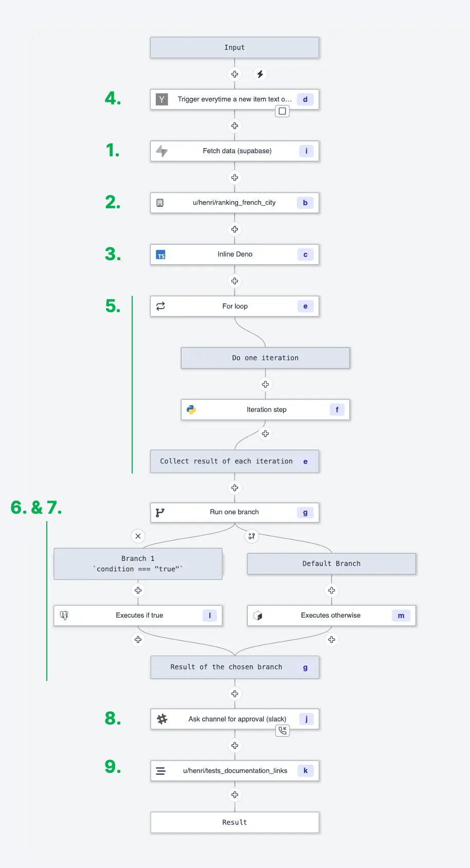Click the gear icon on Ask channel for approval

162,719
